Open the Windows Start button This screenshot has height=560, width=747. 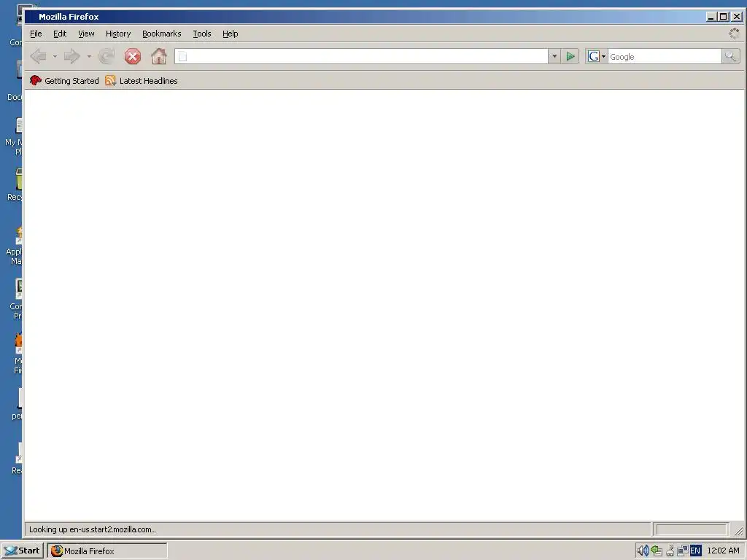(x=23, y=551)
